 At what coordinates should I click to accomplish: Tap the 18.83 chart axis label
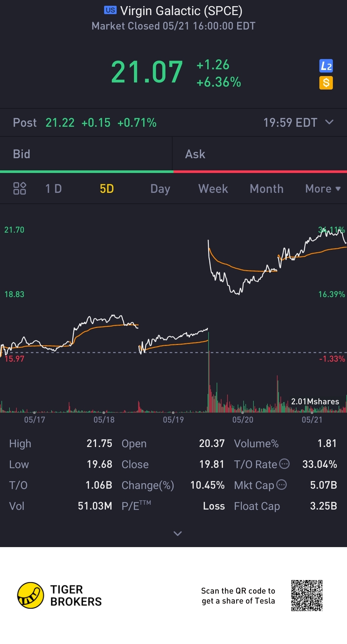(x=14, y=294)
